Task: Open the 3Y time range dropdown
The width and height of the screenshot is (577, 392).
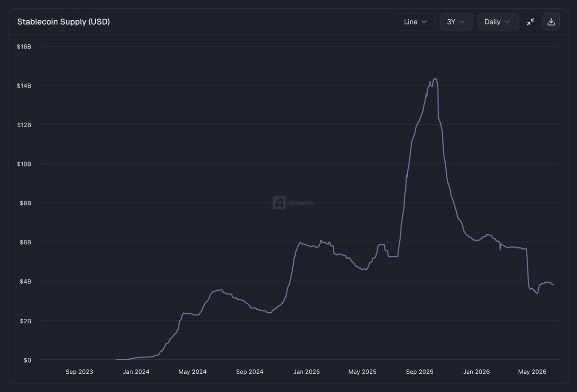Action: tap(456, 22)
